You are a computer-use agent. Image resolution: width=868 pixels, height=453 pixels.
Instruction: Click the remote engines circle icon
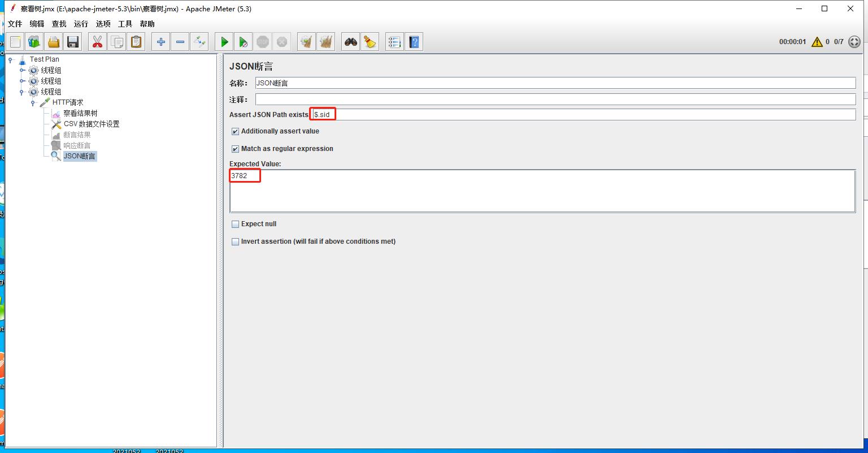(x=854, y=42)
